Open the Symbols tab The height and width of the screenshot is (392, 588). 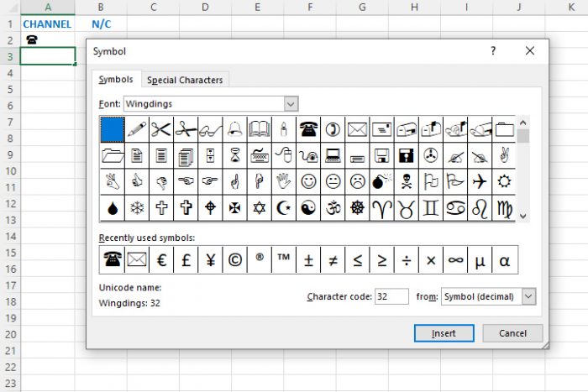coord(116,80)
